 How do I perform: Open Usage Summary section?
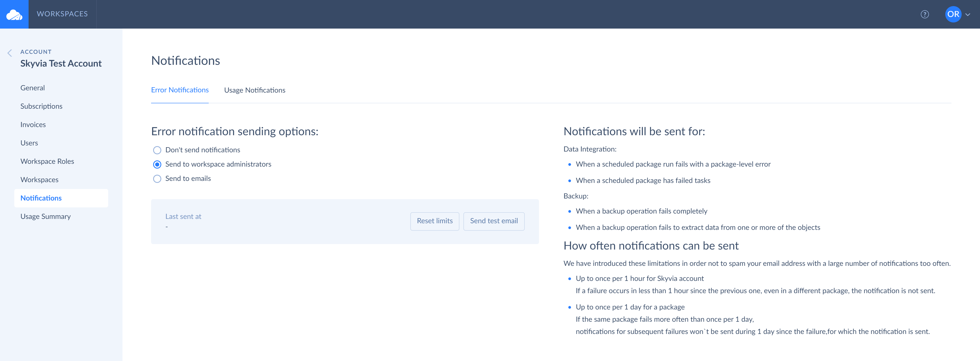coord(45,216)
